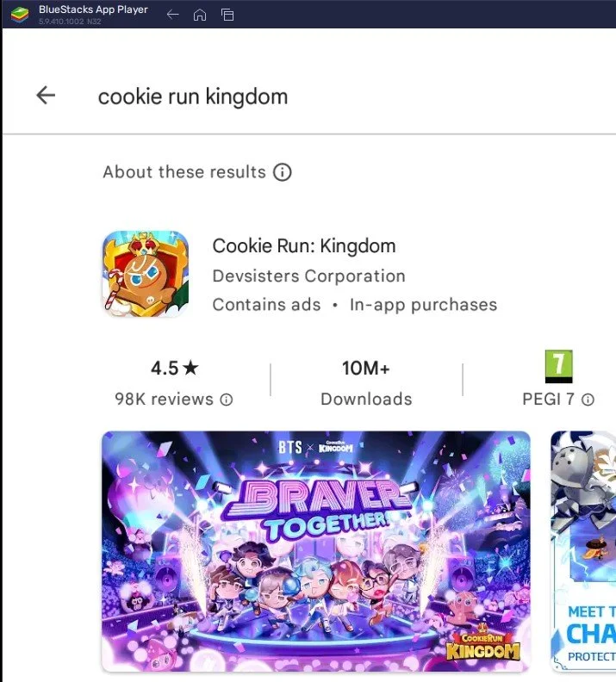Viewport: 616px width, 682px height.
Task: Open the BTS Braver Together screenshot
Action: coord(316,551)
